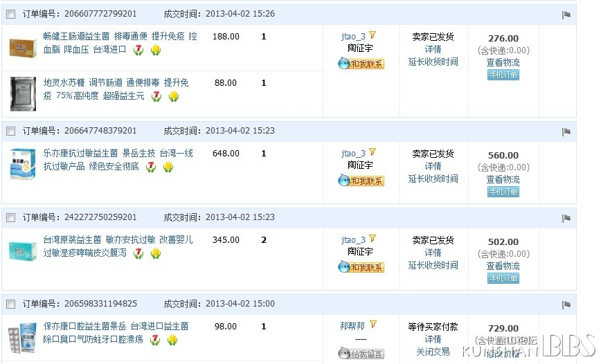Click 查看物流 under the 276.00 total
Screen dimensions: 601x364
click(503, 62)
